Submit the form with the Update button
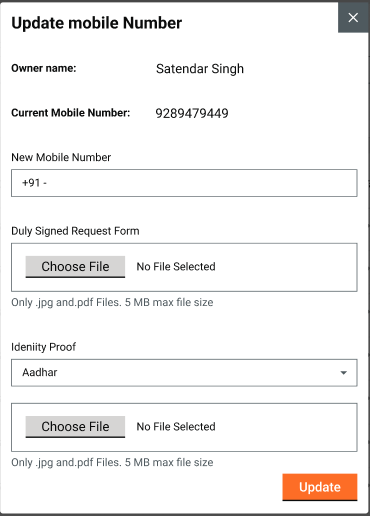The width and height of the screenshot is (370, 516). click(320, 487)
